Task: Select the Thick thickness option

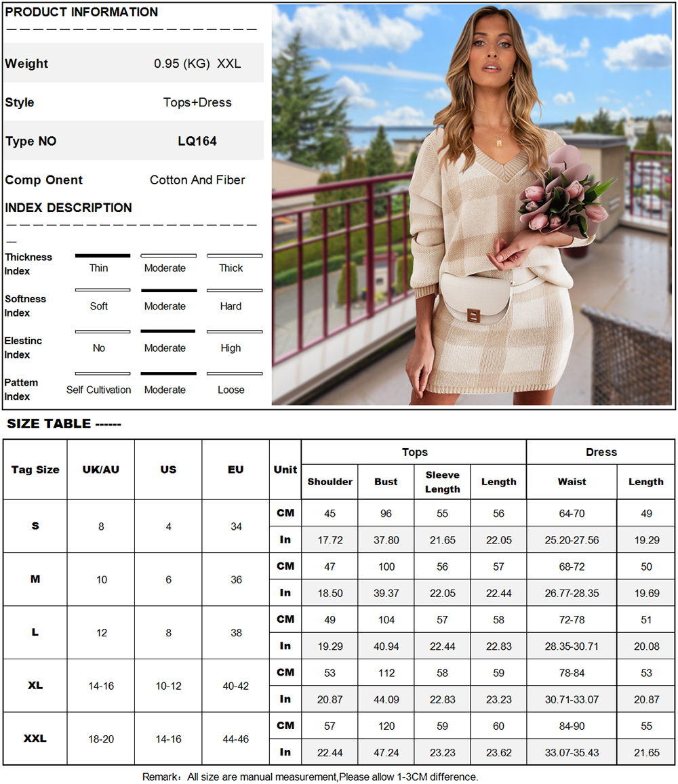Action: point(231,268)
